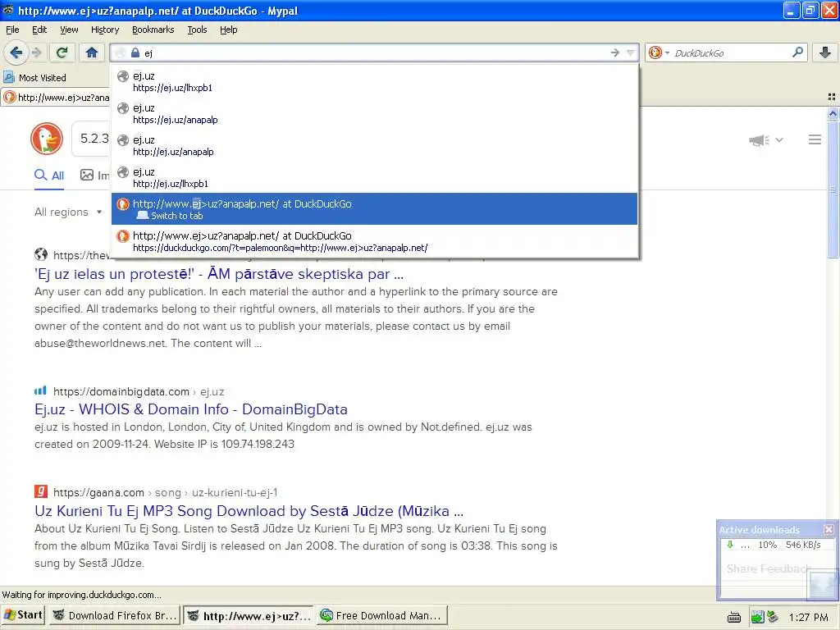Expand the All regions dropdown
Viewport: 840px width, 630px height.
[68, 212]
